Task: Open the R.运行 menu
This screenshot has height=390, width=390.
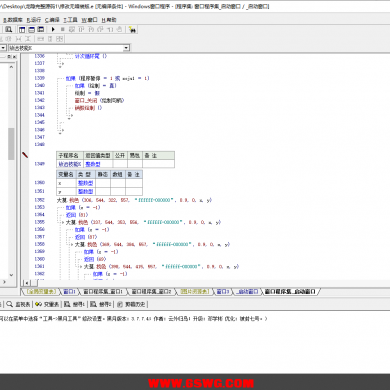Action: [x=34, y=20]
